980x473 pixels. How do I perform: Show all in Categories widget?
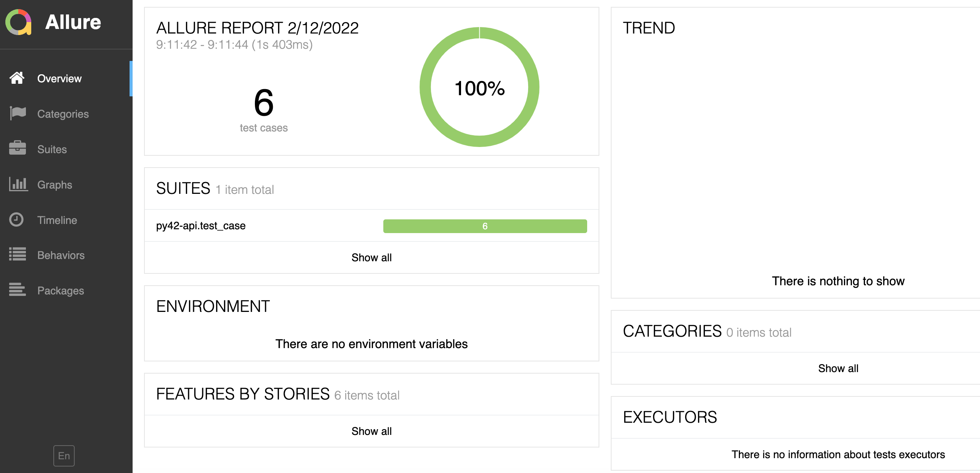click(838, 368)
